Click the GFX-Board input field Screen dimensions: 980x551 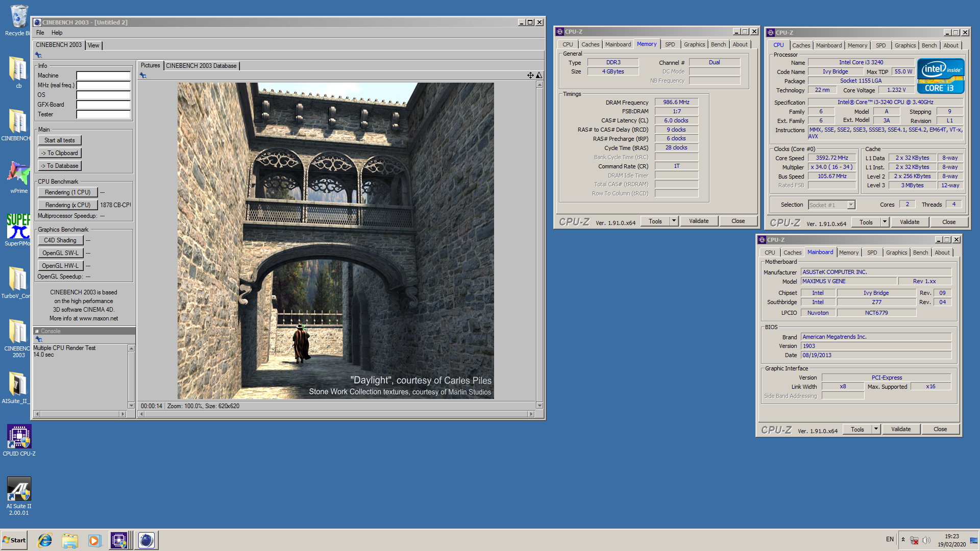[x=104, y=105]
